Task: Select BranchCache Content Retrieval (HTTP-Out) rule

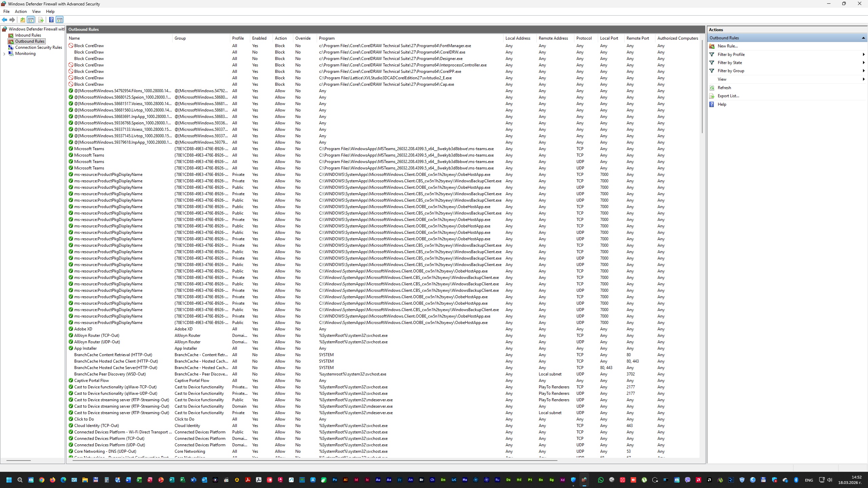Action: pos(383,355)
